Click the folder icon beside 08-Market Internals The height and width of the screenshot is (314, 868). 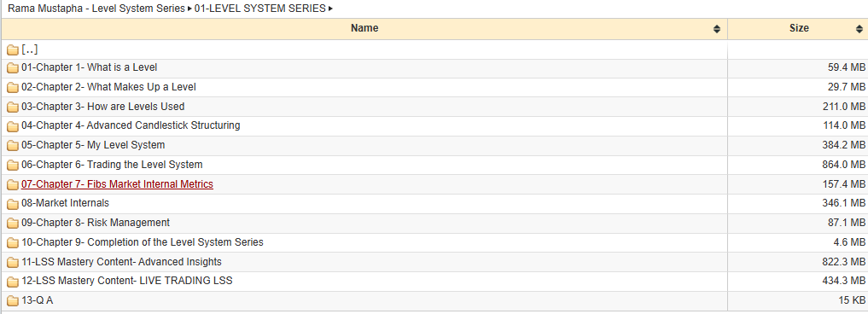coord(12,204)
